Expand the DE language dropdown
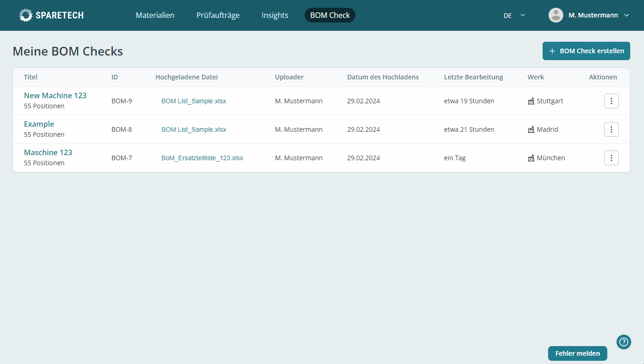This screenshot has width=644, height=364. 514,15
